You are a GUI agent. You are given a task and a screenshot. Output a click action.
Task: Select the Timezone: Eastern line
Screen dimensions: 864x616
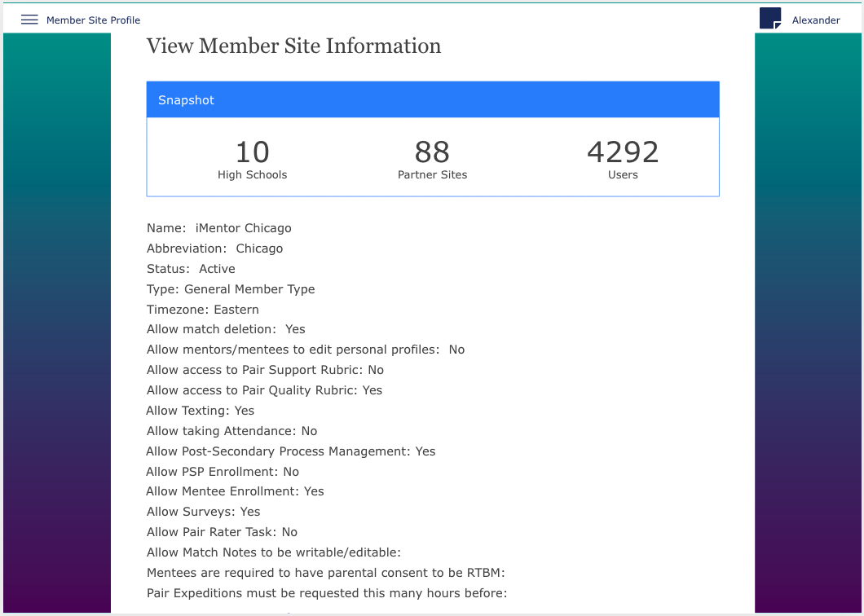point(202,310)
